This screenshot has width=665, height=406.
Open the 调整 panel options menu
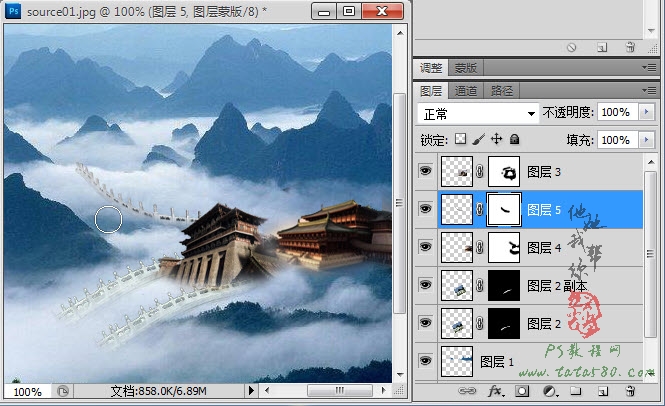(649, 67)
